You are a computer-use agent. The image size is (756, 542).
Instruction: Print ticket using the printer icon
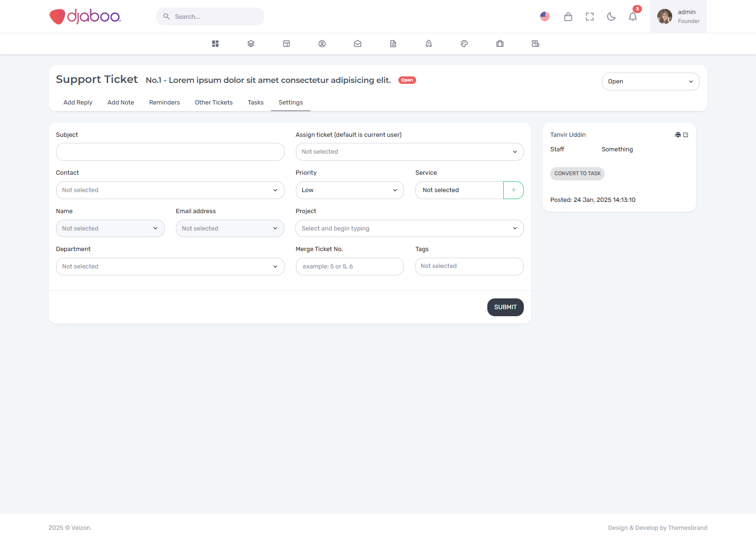coord(677,135)
